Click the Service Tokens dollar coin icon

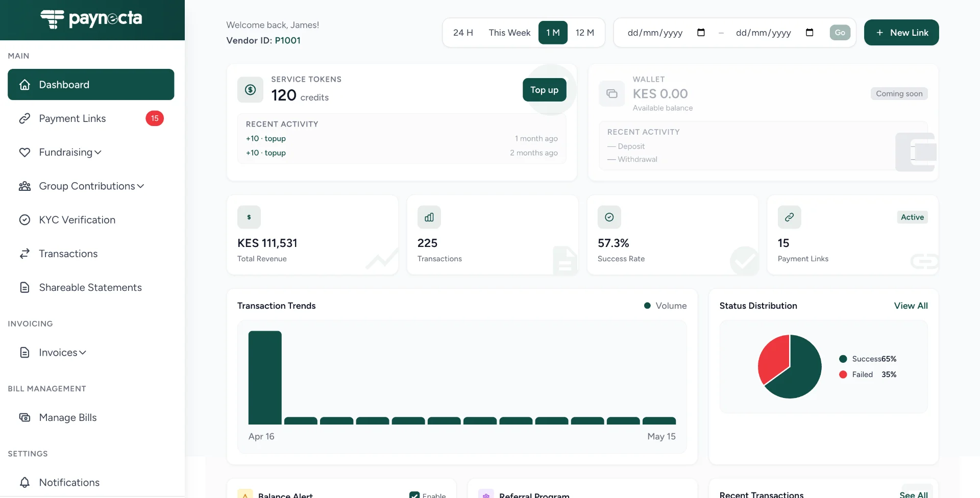250,90
